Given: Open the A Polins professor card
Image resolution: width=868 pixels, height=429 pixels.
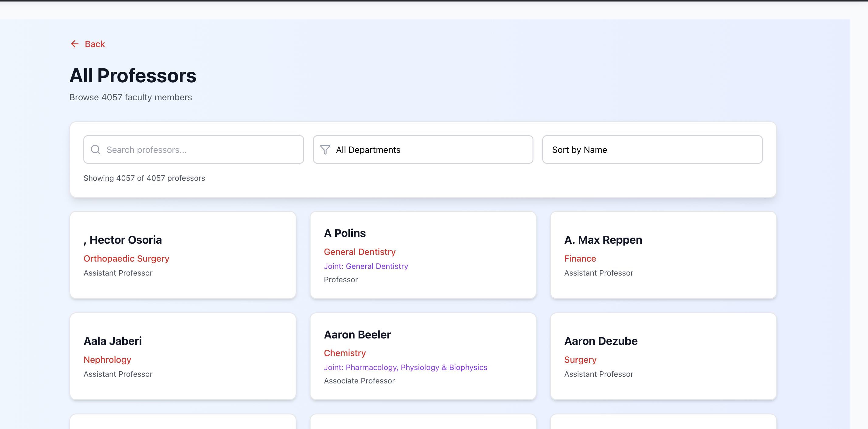Looking at the screenshot, I should (423, 255).
